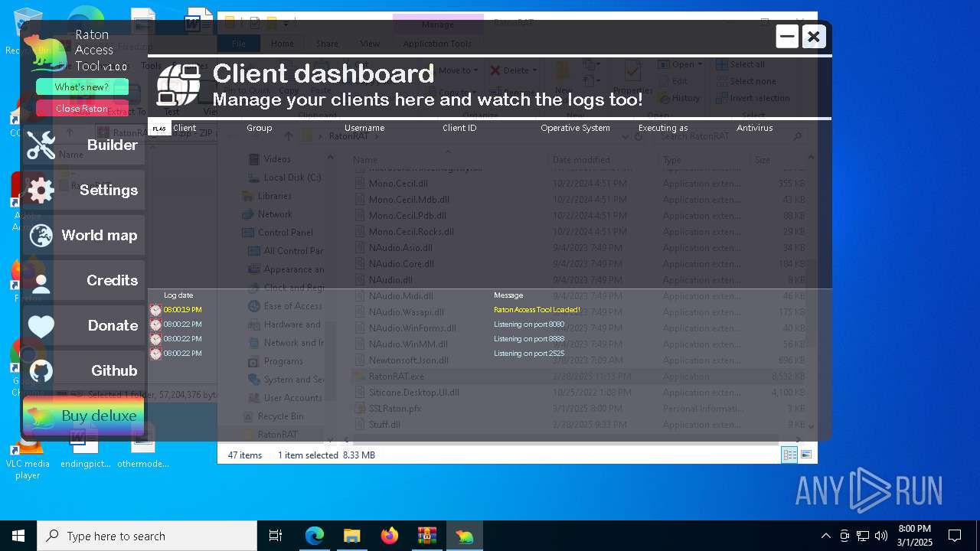Click the Donate heart icon
Screen dimensions: 980x551
(41, 326)
